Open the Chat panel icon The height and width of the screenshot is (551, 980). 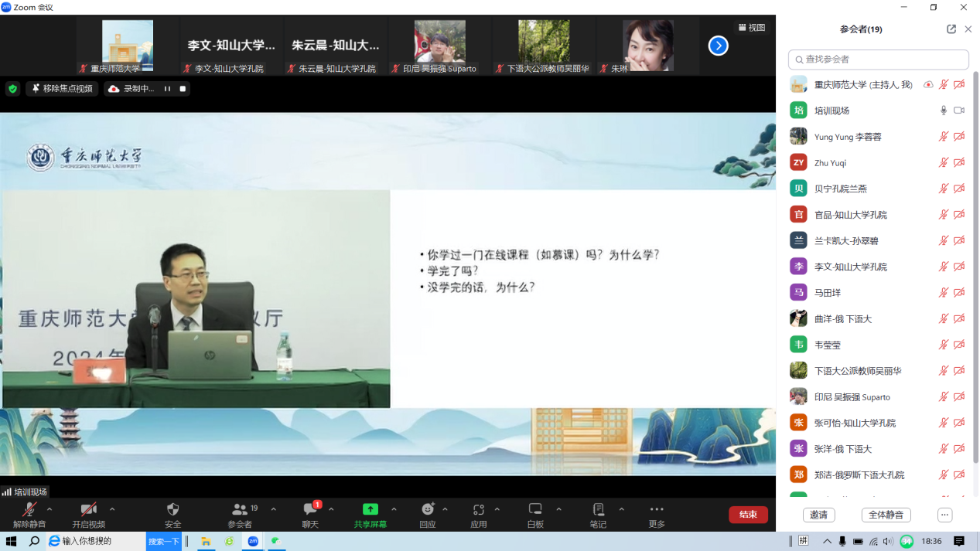coord(311,510)
